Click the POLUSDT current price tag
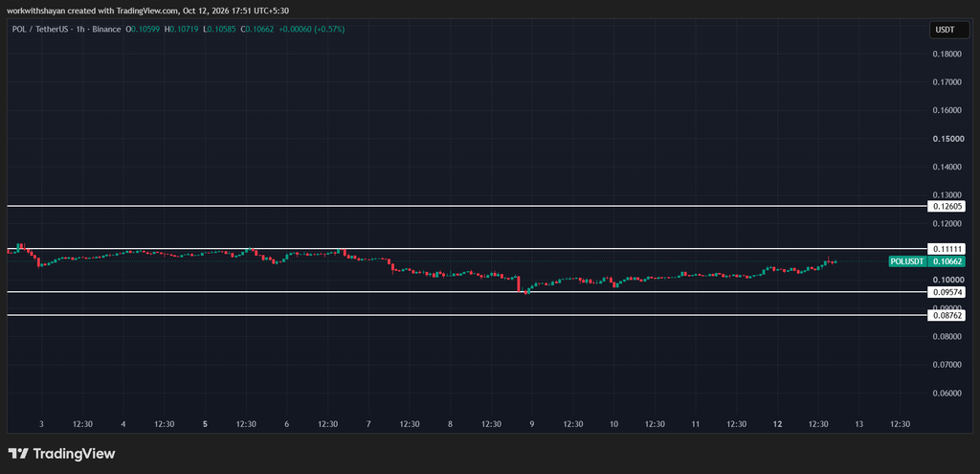The image size is (980, 474). point(908,261)
